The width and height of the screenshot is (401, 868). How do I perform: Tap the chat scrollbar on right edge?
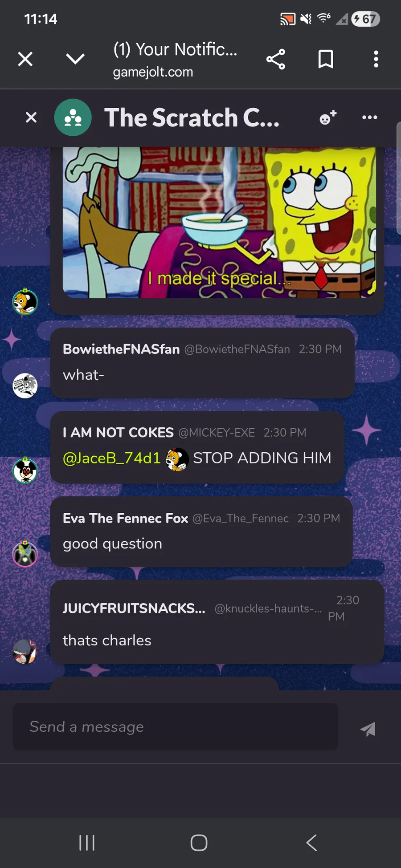[398, 178]
